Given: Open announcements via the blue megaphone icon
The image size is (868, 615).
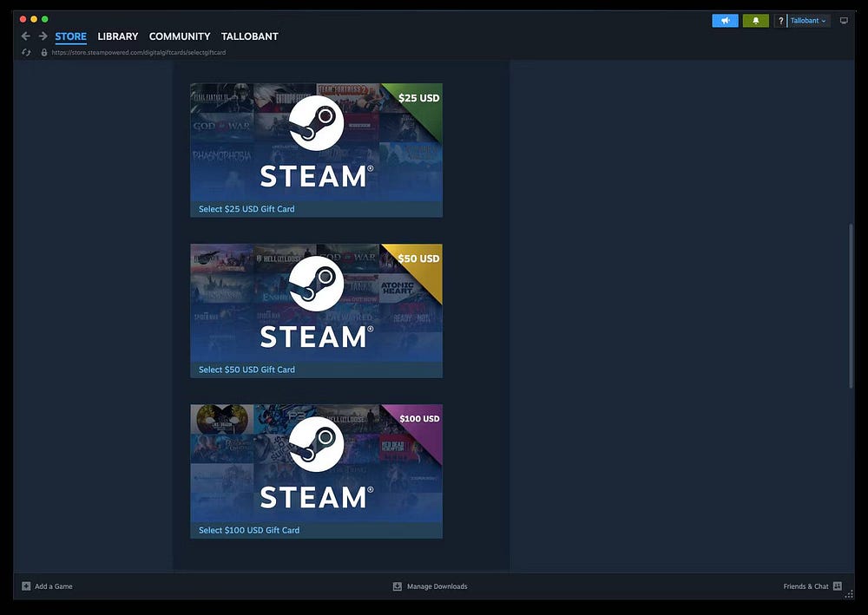Looking at the screenshot, I should 725,20.
